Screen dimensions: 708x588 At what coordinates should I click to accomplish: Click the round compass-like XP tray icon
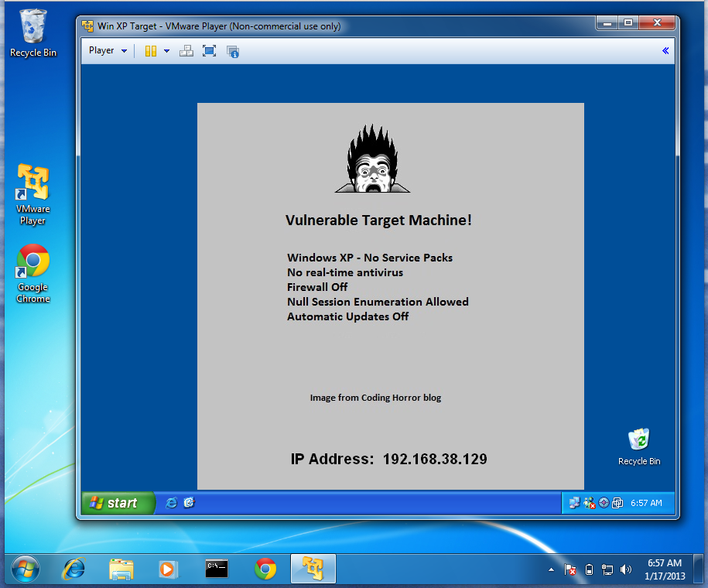[x=604, y=503]
